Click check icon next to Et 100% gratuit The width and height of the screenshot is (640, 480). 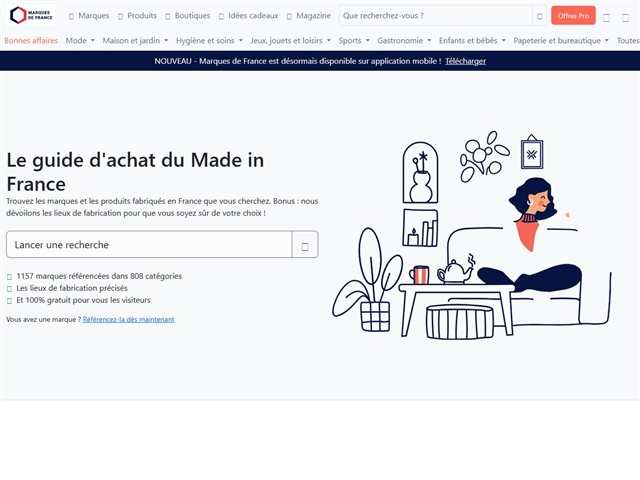click(9, 301)
